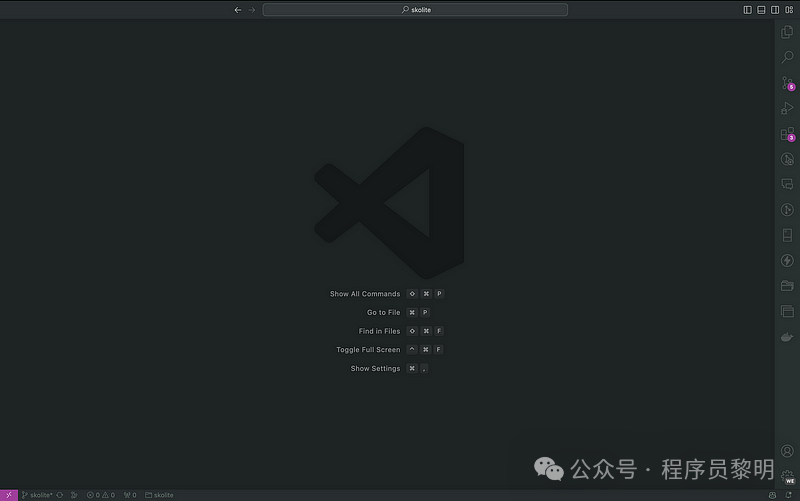This screenshot has width=800, height=501.
Task: Go forward with the right arrow
Action: (252, 10)
